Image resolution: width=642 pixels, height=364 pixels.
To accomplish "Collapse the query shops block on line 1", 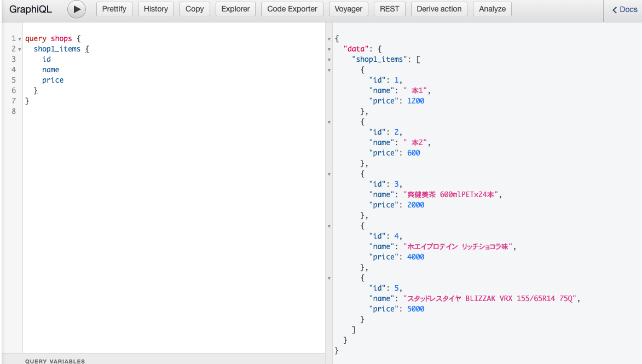I will (x=20, y=39).
